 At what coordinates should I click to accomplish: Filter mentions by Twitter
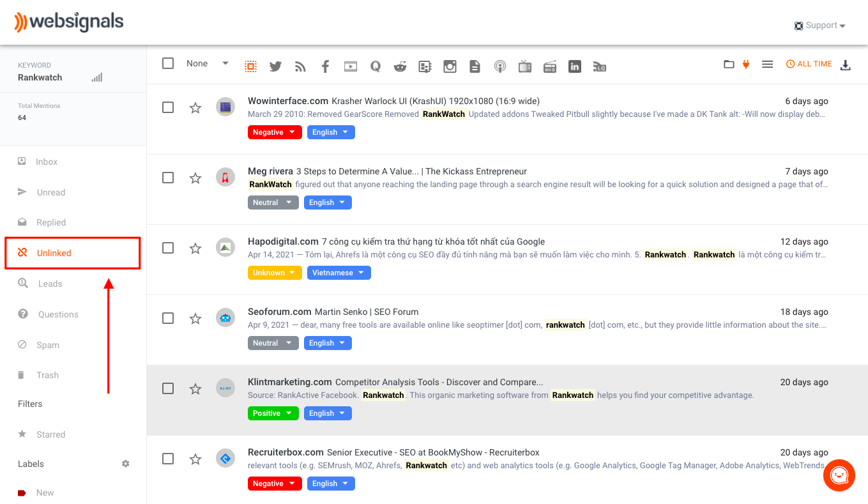point(275,66)
